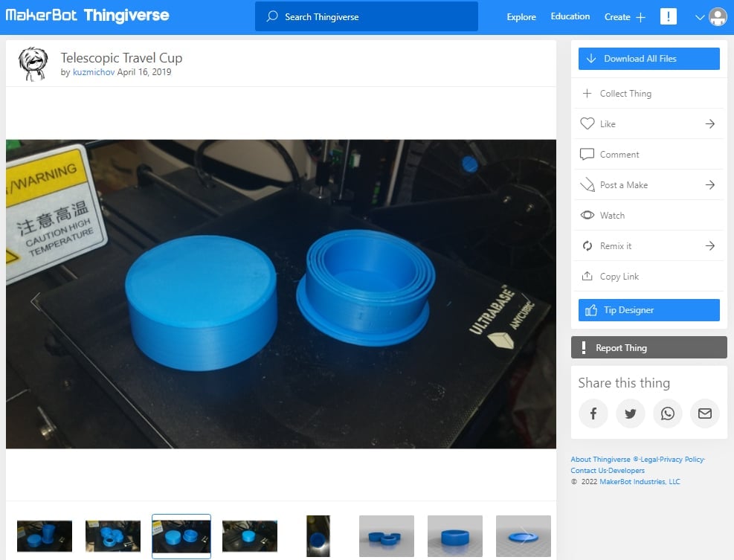The image size is (734, 560).
Task: Visit the kuzmichov profile link
Action: pos(94,72)
